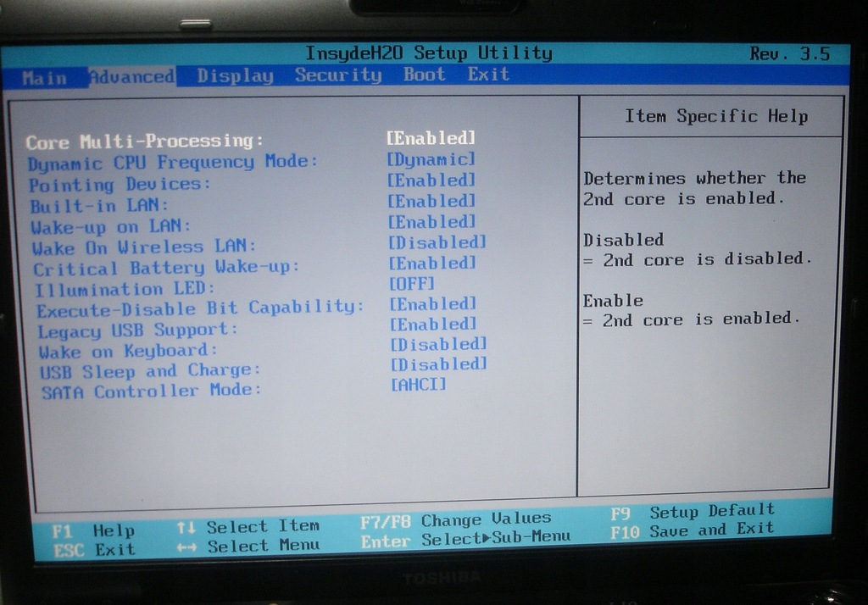Open the Security menu tab
This screenshot has height=605, width=868.
(338, 75)
